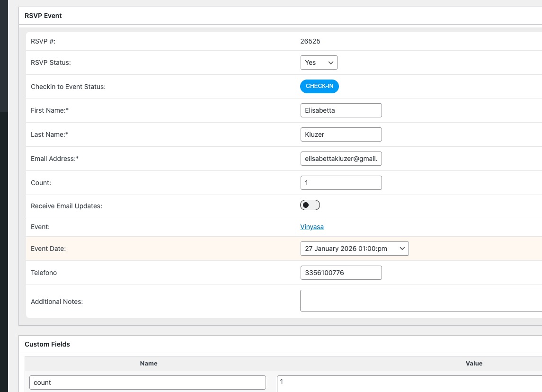542x392 pixels.
Task: Focus the Last Name field containing Kluzer
Action: coord(341,134)
